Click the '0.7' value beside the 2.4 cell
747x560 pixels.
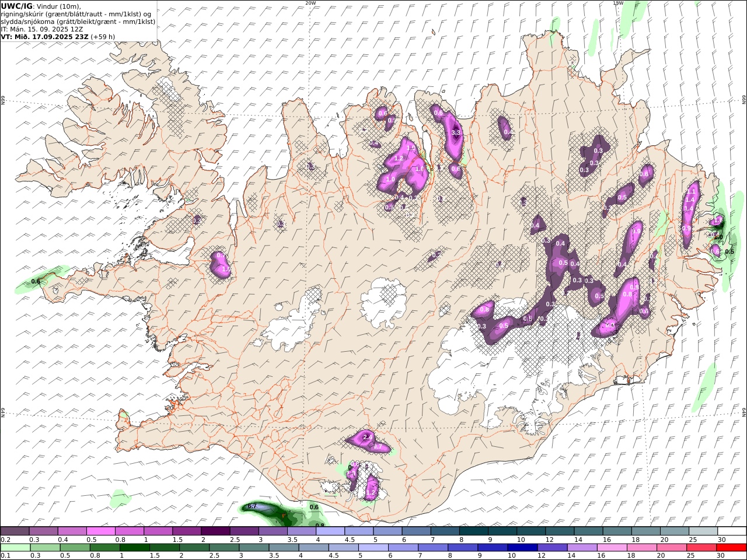pos(378,447)
